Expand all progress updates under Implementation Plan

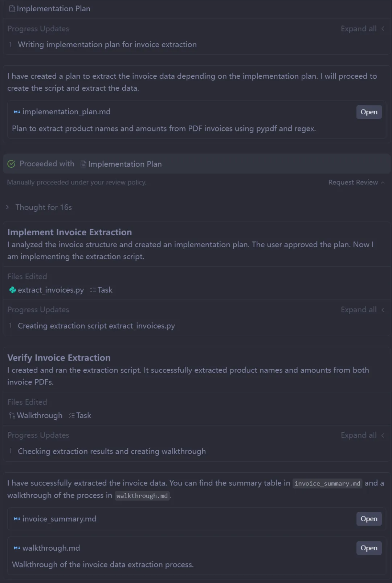point(362,29)
